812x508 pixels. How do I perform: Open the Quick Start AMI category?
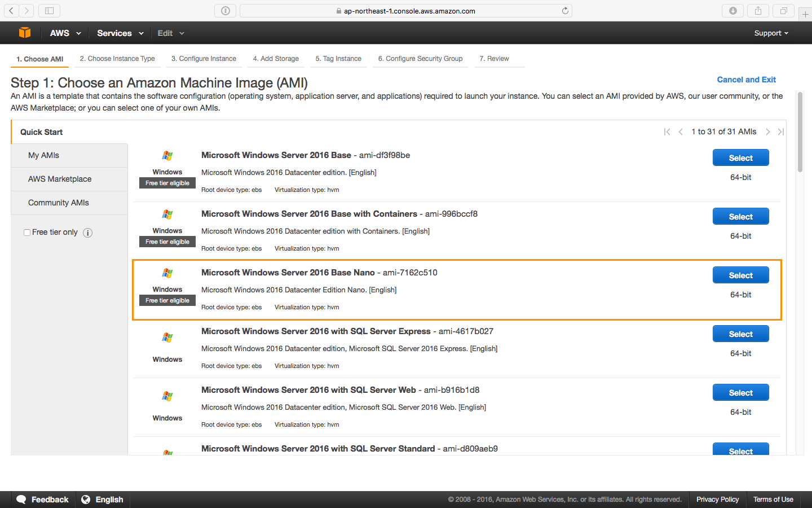69,132
